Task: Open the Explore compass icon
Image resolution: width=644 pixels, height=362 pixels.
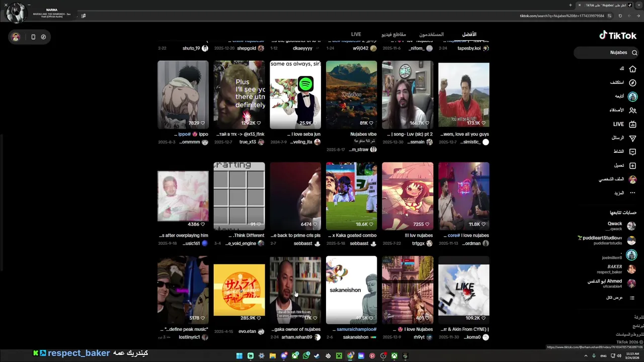Action: [x=632, y=82]
